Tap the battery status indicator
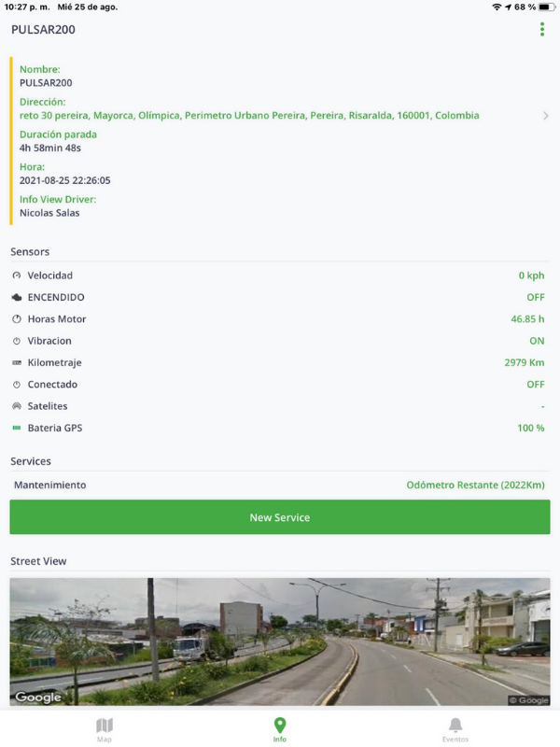Screen dimensions: 560x747 tap(546, 7)
